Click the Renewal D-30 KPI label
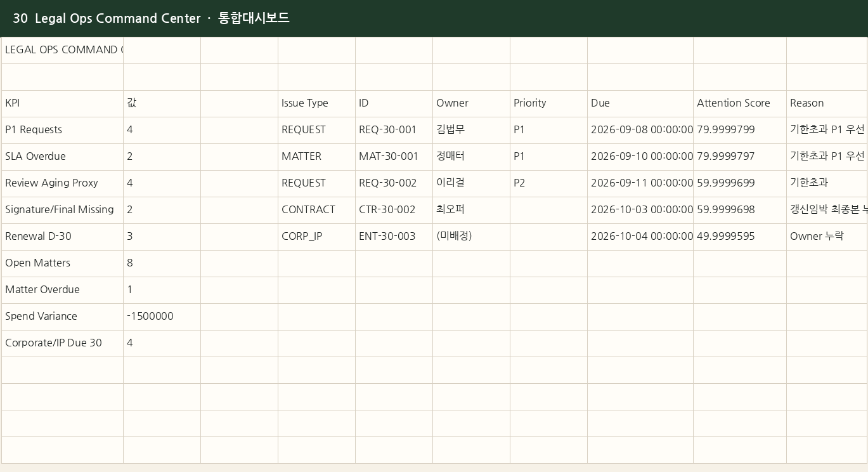868x472 pixels. [38, 237]
